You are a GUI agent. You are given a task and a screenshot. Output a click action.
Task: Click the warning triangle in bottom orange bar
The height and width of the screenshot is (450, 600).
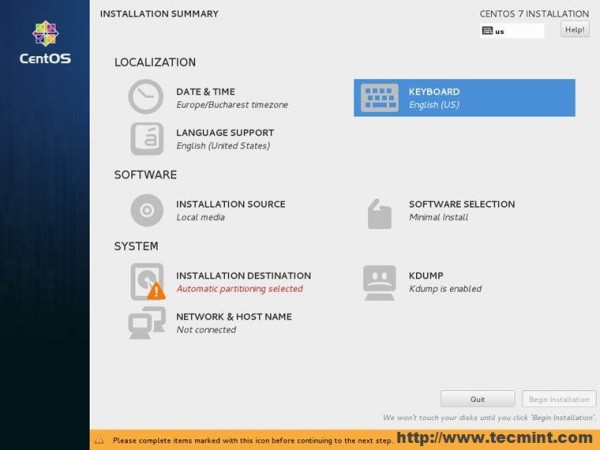click(x=99, y=440)
